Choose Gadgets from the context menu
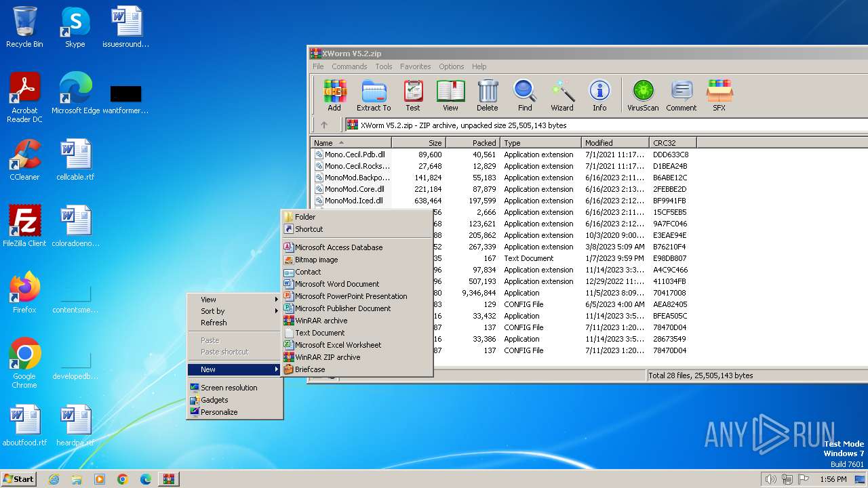Viewport: 868px width, 488px height. click(x=235, y=400)
